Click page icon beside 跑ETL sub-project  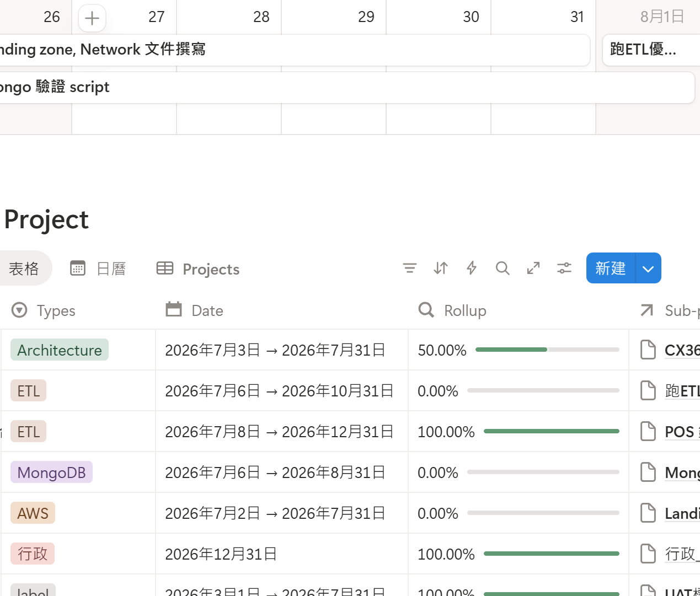coord(648,390)
